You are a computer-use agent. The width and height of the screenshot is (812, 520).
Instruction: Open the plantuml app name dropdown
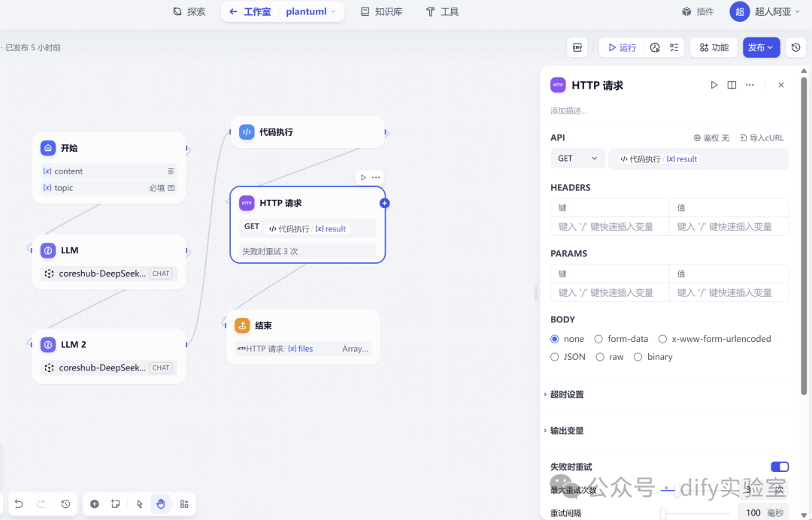click(311, 11)
